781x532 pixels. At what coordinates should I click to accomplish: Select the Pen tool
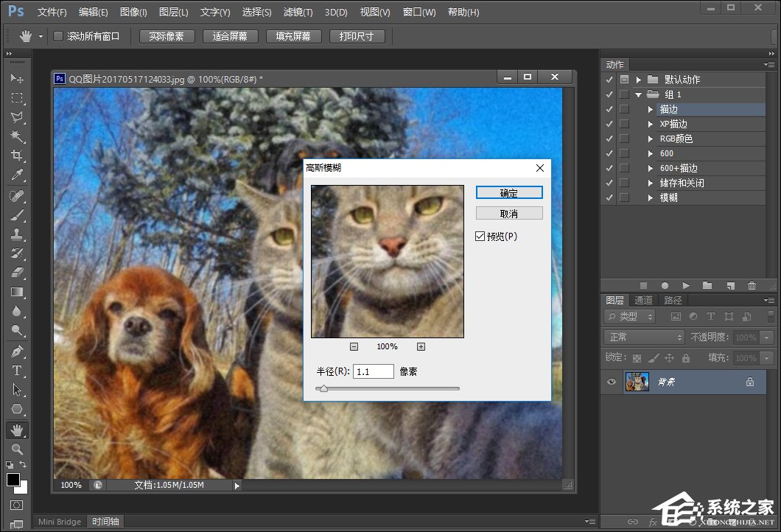[16, 351]
